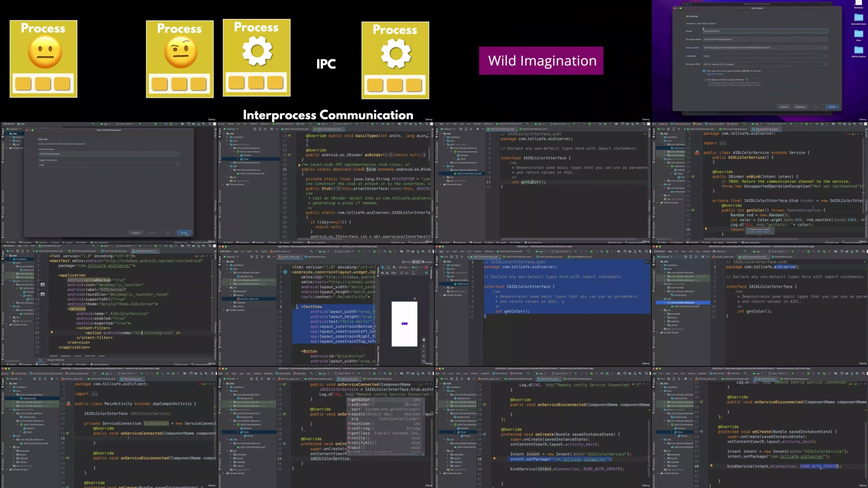
Task: Click the zoom in plus icon in design preview
Action: (x=423, y=346)
